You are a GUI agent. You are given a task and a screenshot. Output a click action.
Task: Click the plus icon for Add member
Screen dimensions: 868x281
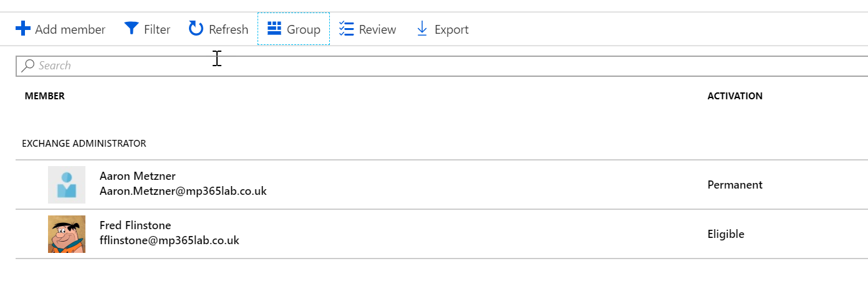point(23,29)
